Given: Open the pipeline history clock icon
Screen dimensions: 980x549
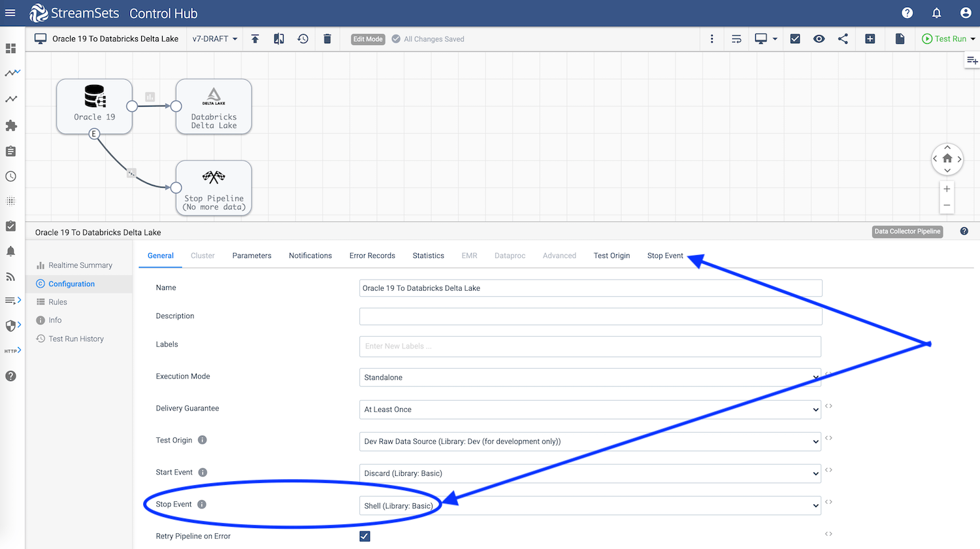Looking at the screenshot, I should [302, 39].
